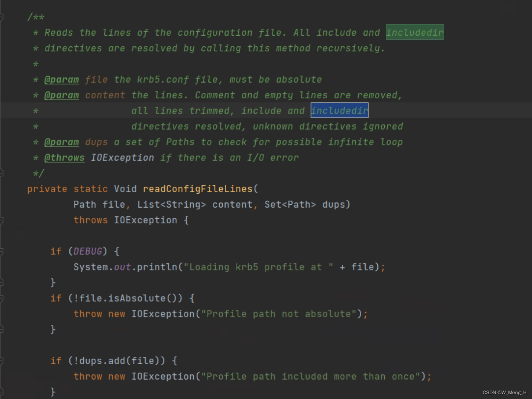This screenshot has width=532, height=399.
Task: Click the @param tag before 'dups'
Action: [61, 142]
